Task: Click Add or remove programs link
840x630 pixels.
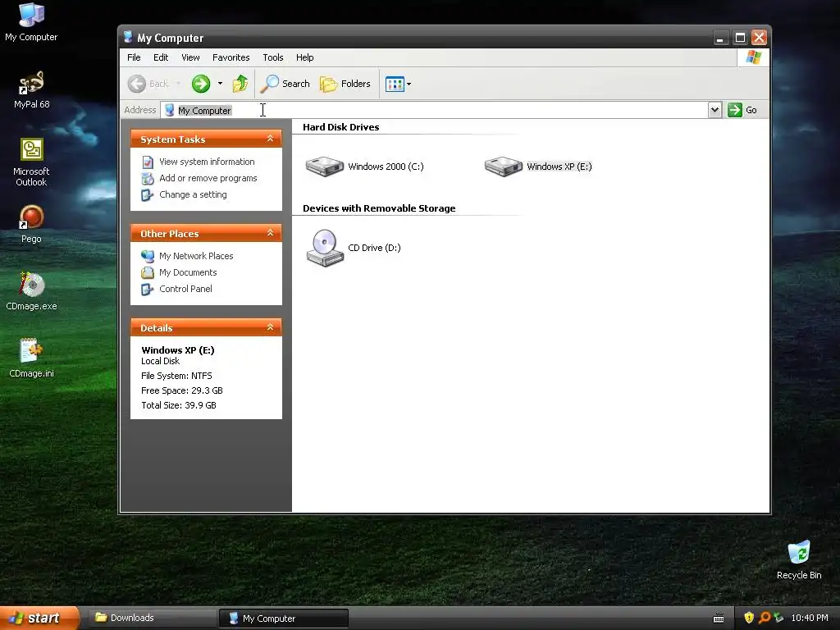Action: point(208,178)
